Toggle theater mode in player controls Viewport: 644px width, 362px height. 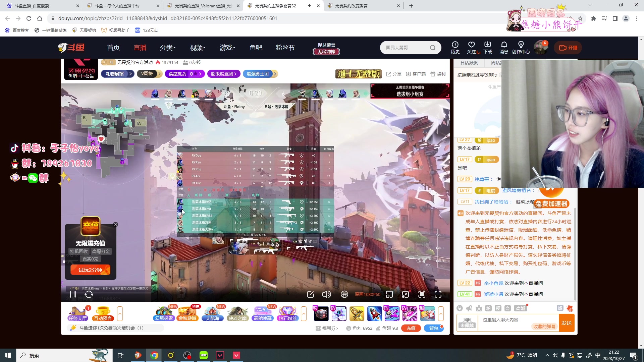[406, 294]
